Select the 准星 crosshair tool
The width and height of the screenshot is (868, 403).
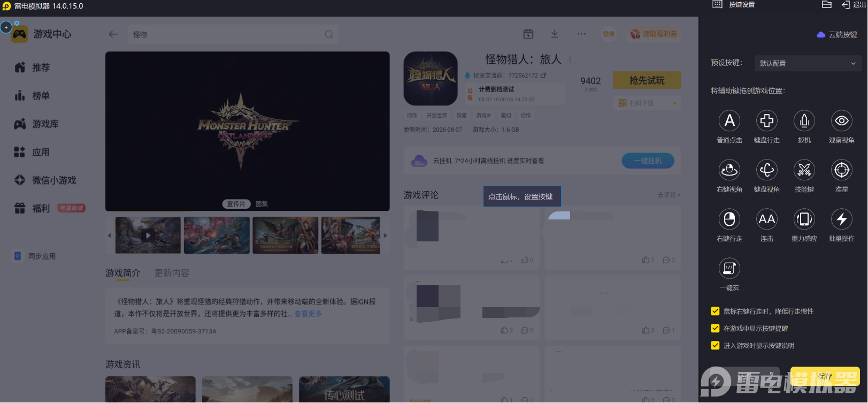[x=842, y=170]
